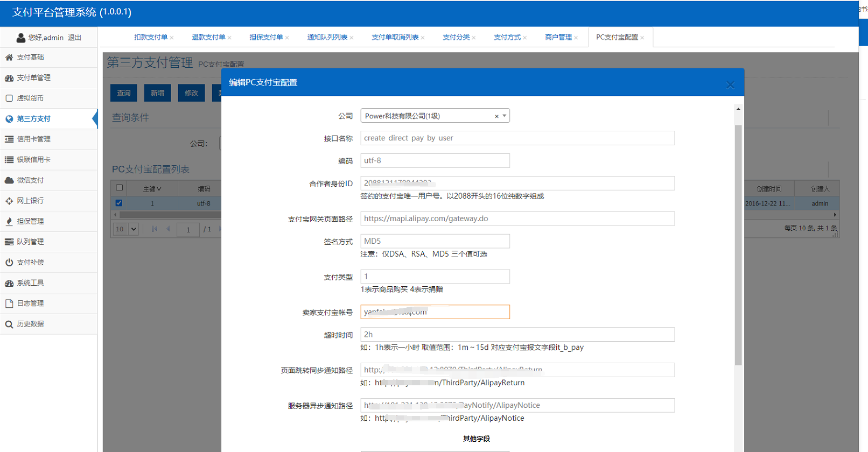Open 信用卡管理 sidebar menu item
Viewport: 868px width, 452px height.
click(x=48, y=139)
